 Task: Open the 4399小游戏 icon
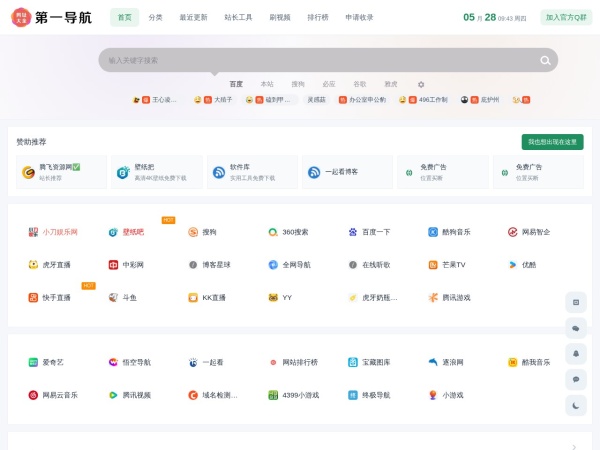(273, 395)
